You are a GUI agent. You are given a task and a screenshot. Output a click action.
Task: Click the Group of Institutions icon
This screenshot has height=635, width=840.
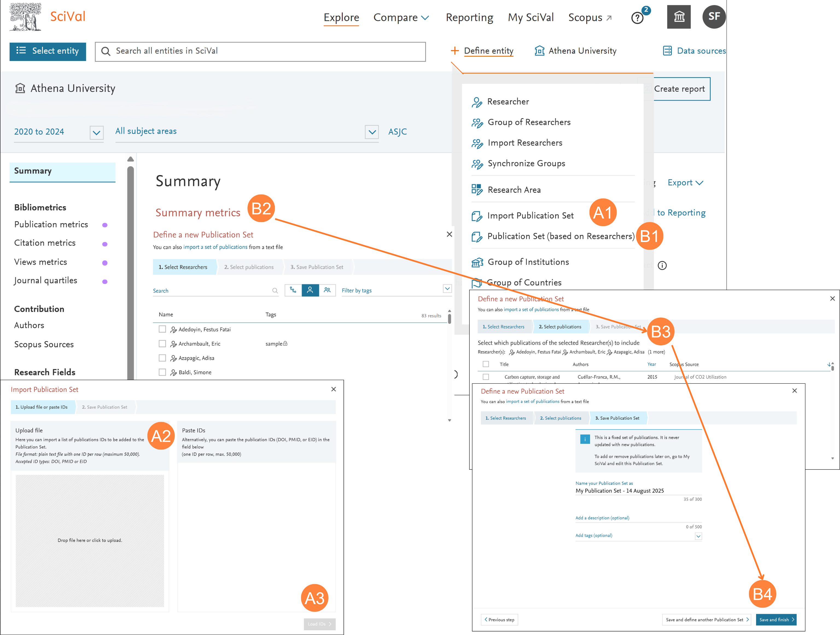(477, 262)
